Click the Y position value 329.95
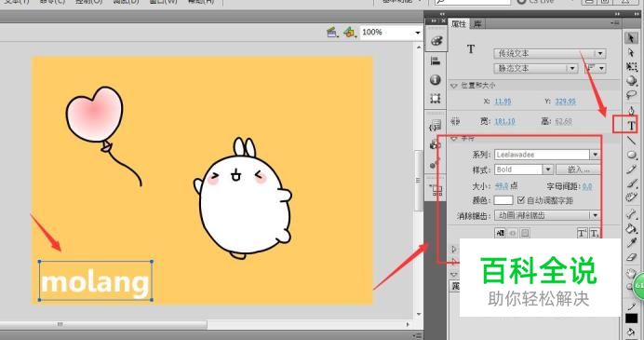 (565, 102)
